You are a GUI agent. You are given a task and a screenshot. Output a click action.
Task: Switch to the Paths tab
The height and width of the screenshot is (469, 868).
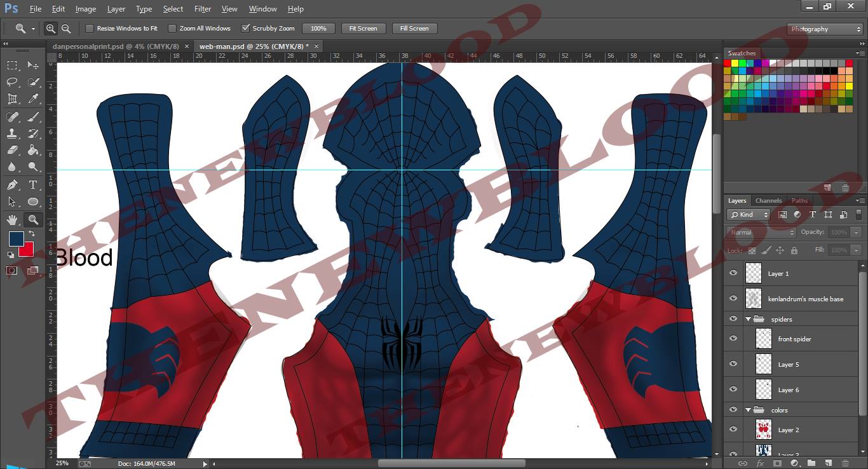[x=800, y=201]
